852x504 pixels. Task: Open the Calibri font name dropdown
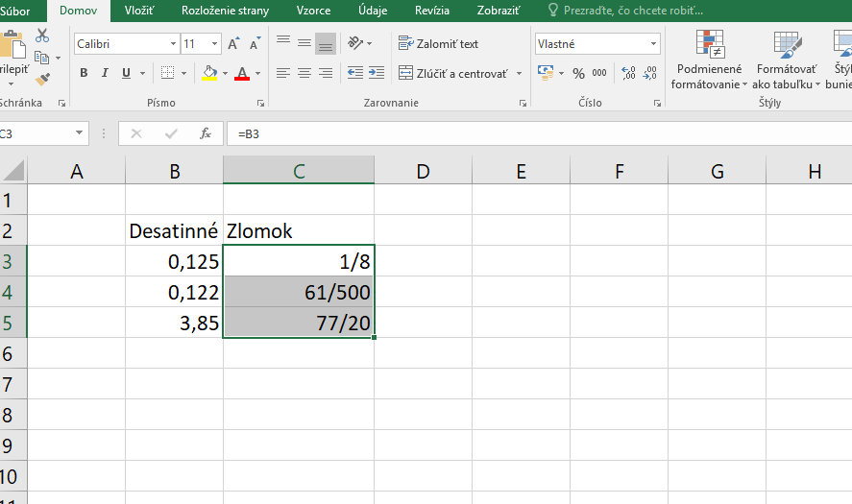point(173,44)
